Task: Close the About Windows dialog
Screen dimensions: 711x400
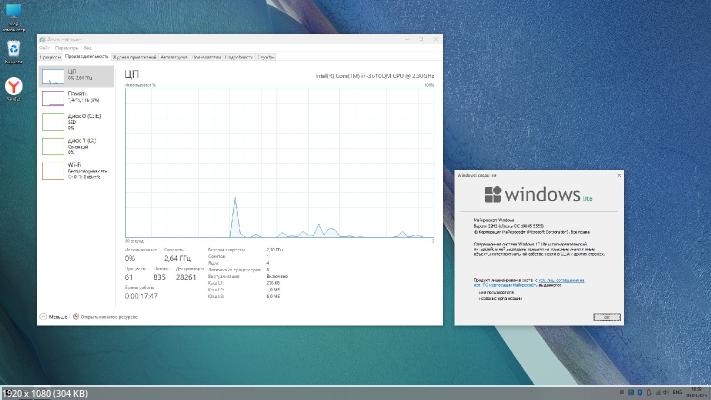Action: click(619, 175)
